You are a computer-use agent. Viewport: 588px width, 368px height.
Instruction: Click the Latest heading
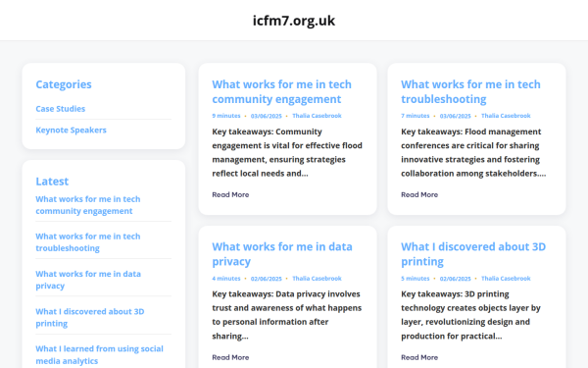click(x=52, y=182)
